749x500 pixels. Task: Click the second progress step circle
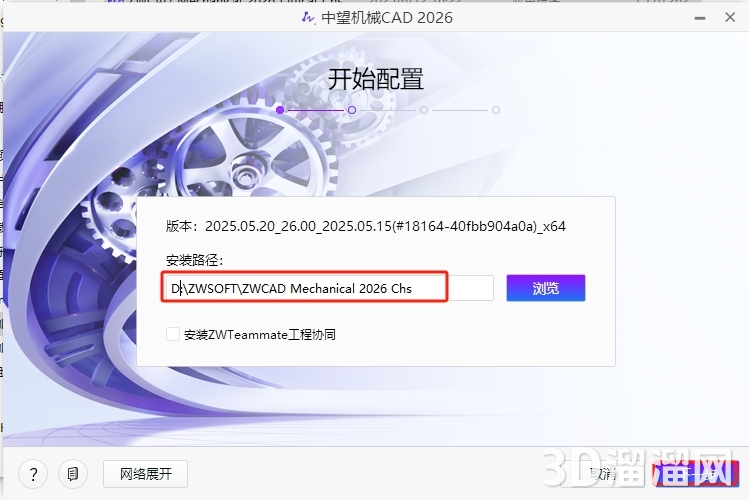[x=352, y=110]
